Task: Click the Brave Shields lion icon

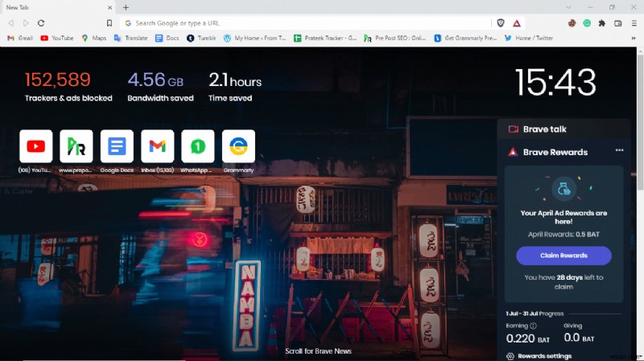Action: 500,23
